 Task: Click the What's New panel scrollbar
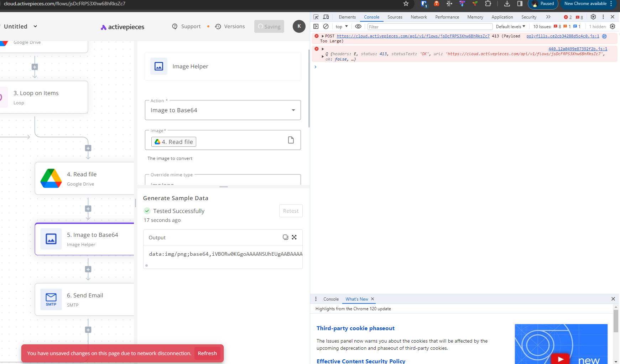pyautogui.click(x=616, y=321)
